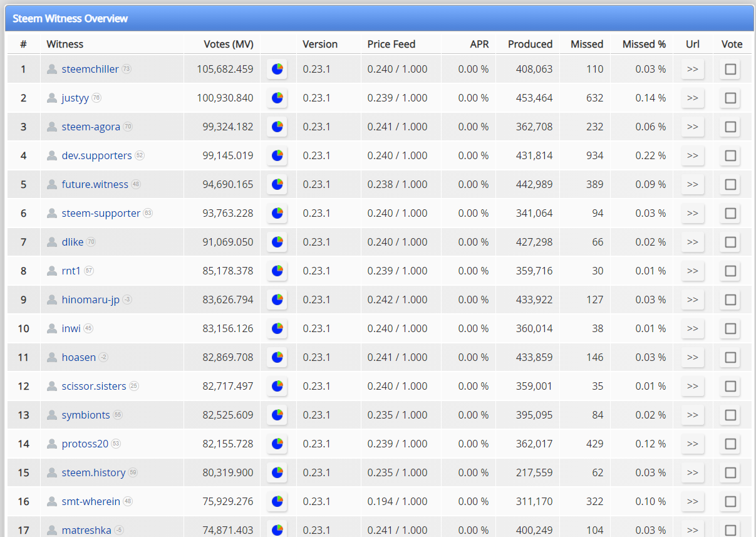The image size is (756, 537).
Task: Tick the vote checkbox for steem-agora
Action: [730, 127]
